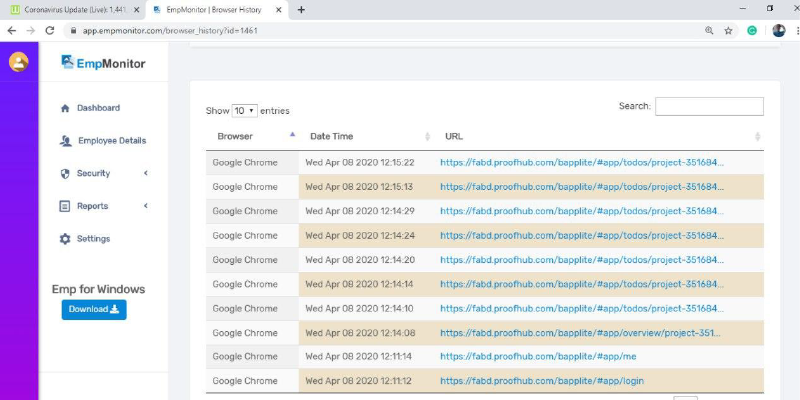Open the Show entries count dropdown

click(x=245, y=111)
